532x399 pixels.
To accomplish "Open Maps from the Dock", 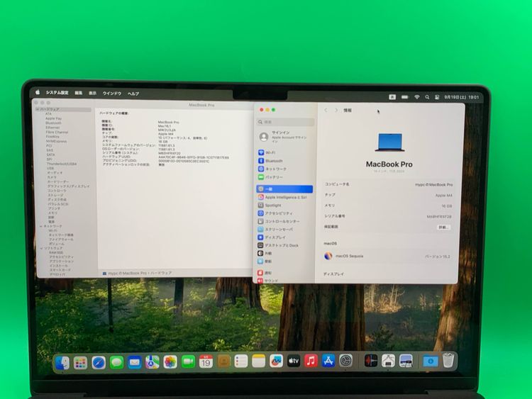I will [x=153, y=362].
